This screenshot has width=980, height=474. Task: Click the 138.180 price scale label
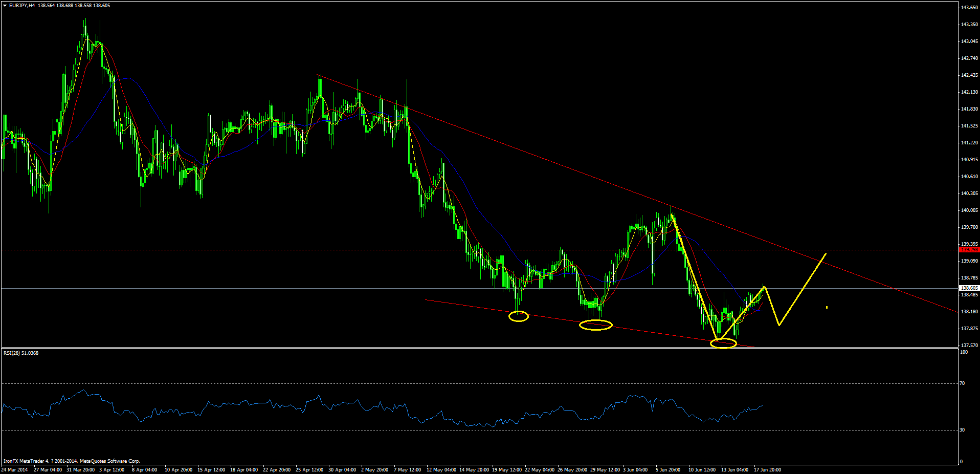coord(969,312)
